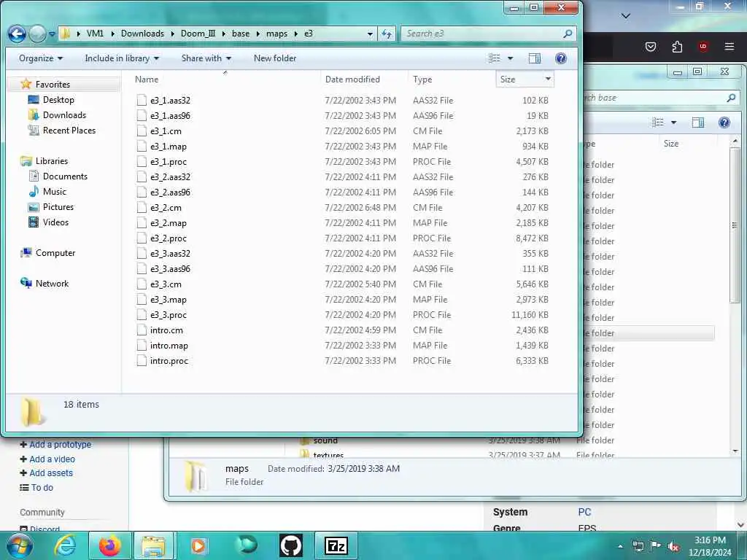Screen dimensions: 747x560
Task: Click the file icon next to e3_3.proc
Action: click(x=142, y=315)
